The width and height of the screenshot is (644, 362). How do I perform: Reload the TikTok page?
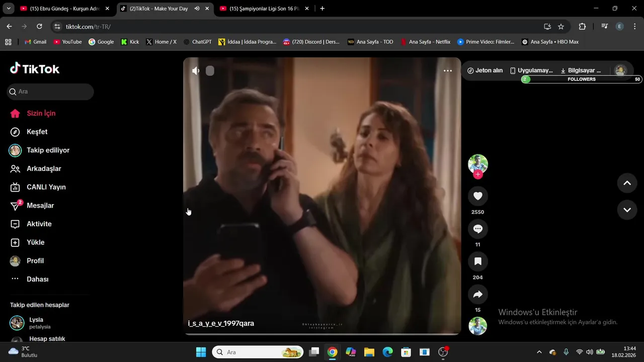[39, 27]
